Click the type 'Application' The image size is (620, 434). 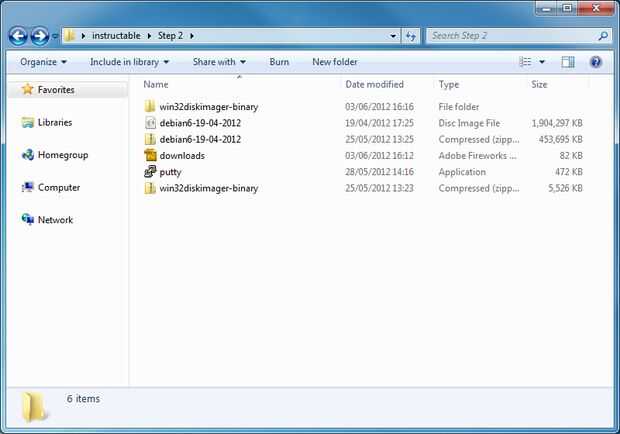462,172
